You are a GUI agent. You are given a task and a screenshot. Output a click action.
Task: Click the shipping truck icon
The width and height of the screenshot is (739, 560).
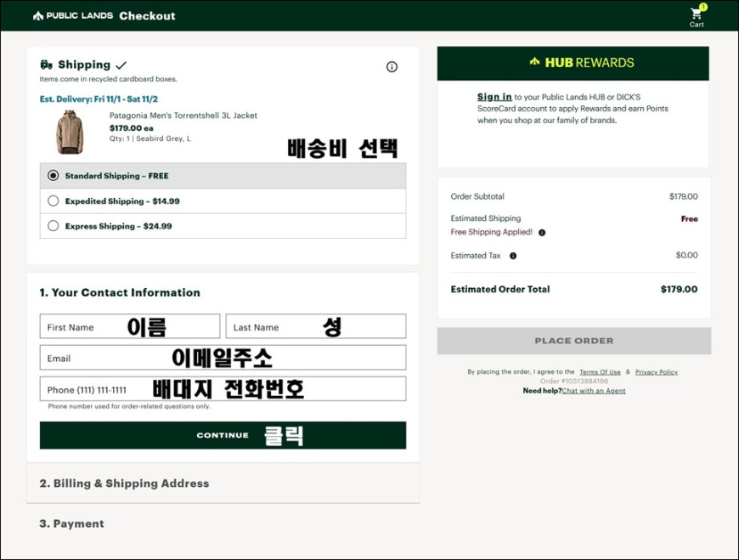click(x=46, y=65)
